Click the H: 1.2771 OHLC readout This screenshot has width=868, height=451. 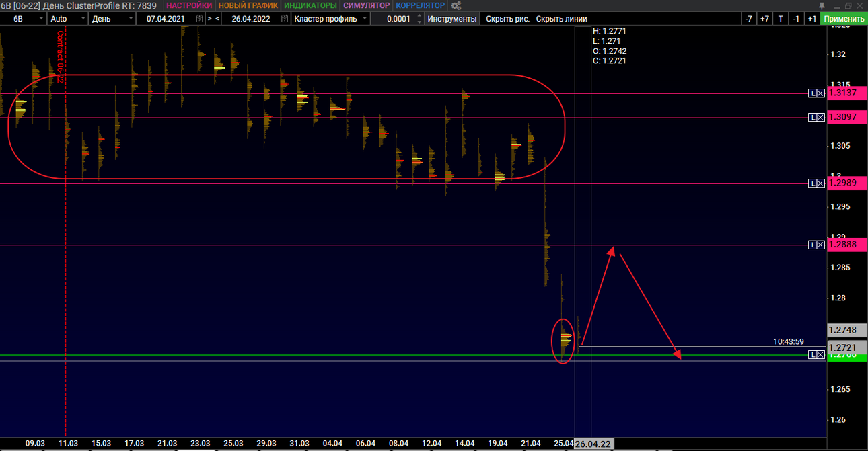pos(610,31)
